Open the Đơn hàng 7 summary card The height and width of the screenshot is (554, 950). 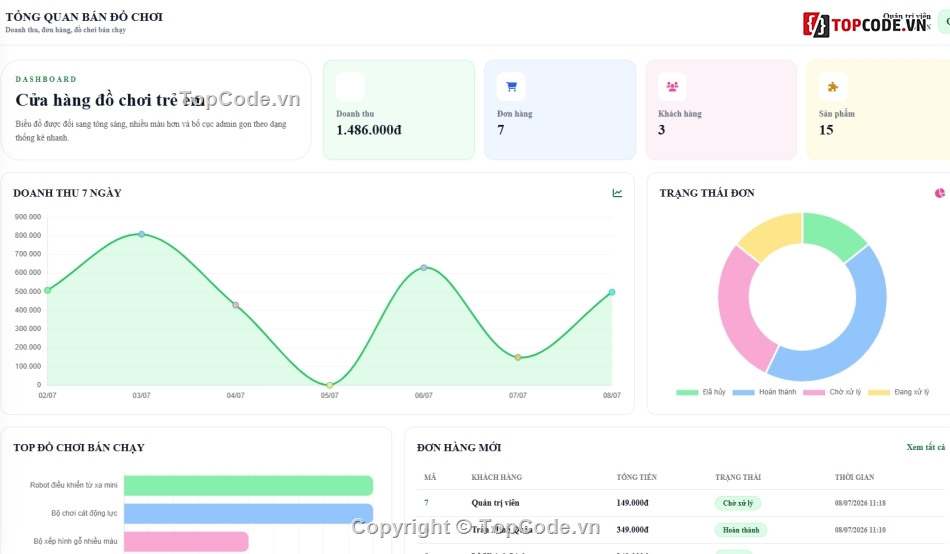(560, 110)
